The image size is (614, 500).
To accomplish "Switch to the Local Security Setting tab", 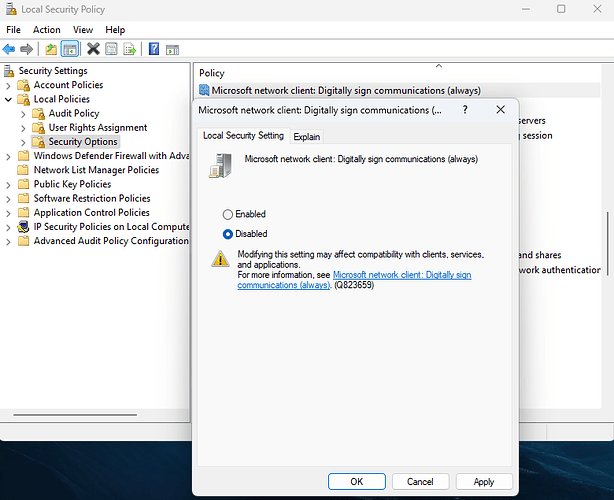I will point(243,135).
